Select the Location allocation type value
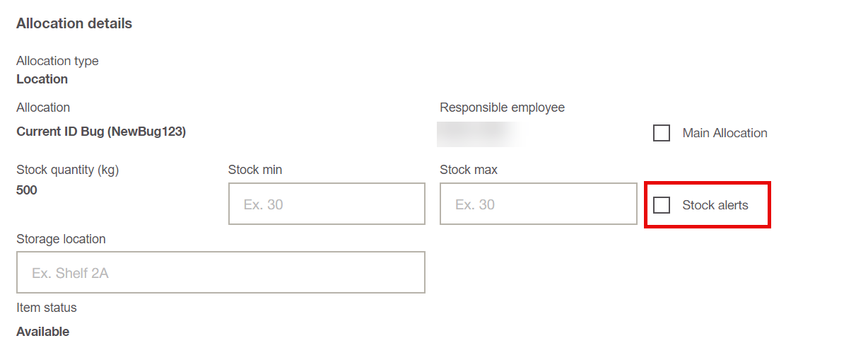The width and height of the screenshot is (868, 360). pos(42,79)
